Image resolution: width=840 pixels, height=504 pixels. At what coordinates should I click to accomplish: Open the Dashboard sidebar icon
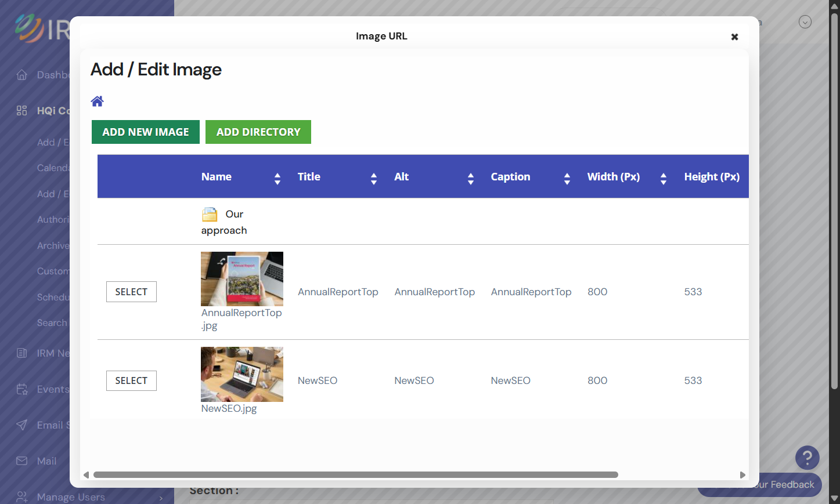pyautogui.click(x=22, y=75)
